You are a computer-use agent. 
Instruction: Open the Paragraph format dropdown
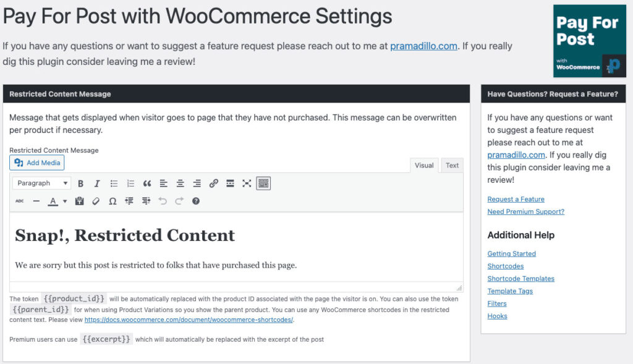pos(41,183)
